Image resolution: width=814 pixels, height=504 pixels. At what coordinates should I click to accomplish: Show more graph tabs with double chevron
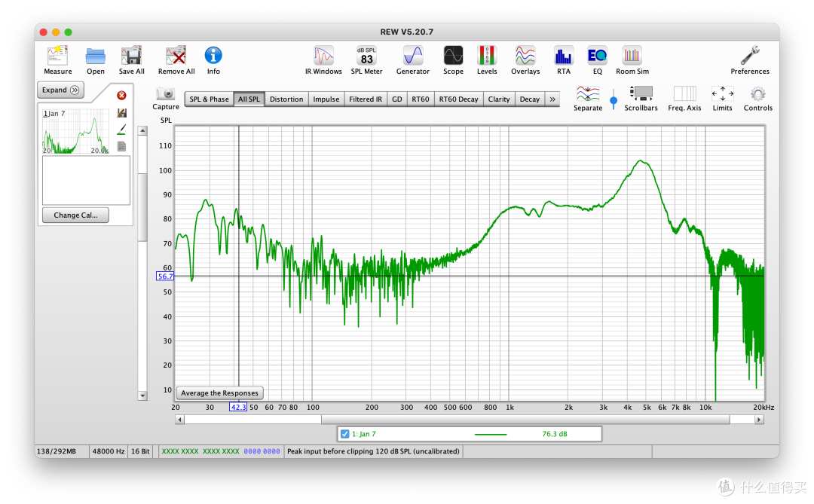click(x=552, y=99)
